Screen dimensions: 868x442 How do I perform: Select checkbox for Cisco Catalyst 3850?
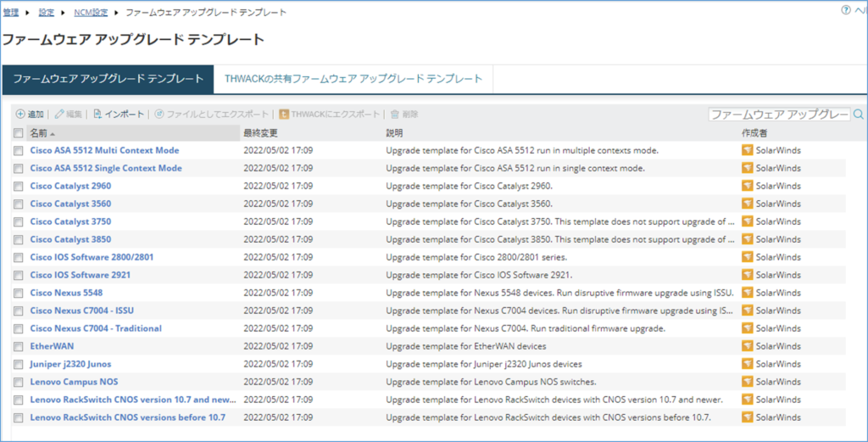pos(19,239)
